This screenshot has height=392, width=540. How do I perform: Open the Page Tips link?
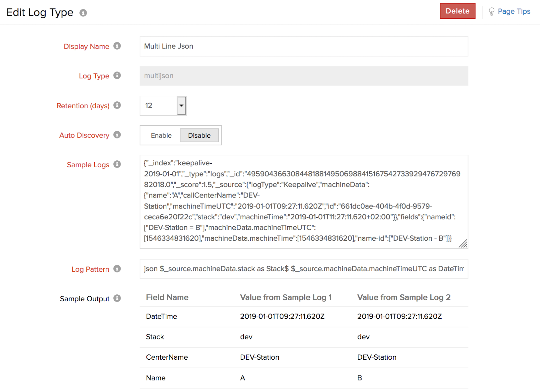point(514,11)
